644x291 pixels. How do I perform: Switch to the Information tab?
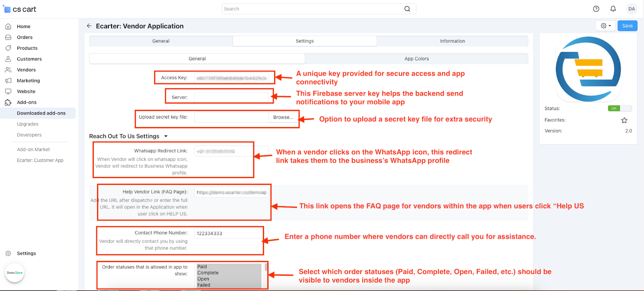[452, 41]
